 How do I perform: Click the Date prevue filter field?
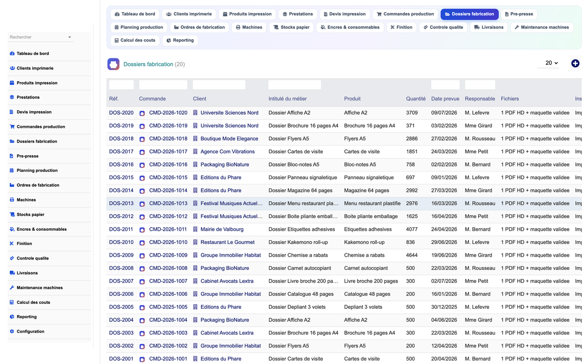click(x=445, y=85)
